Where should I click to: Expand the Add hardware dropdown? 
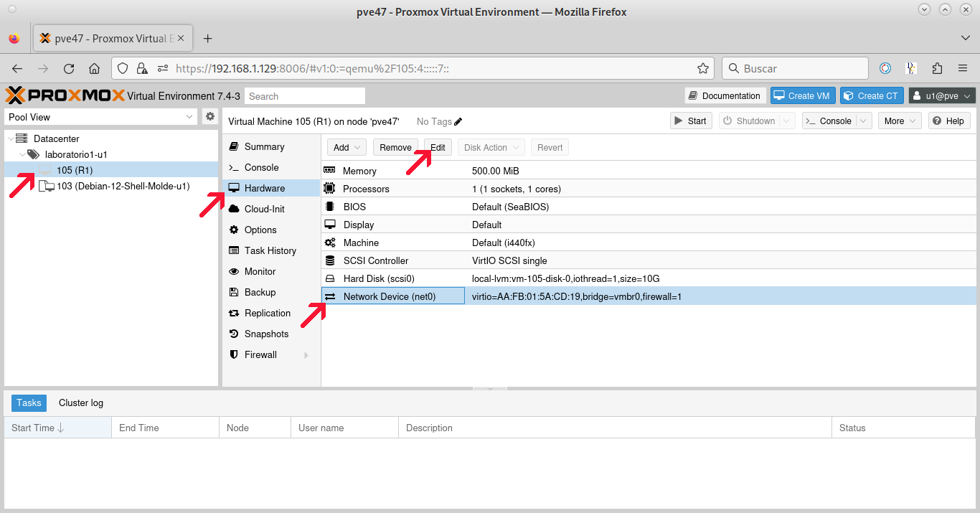(347, 147)
